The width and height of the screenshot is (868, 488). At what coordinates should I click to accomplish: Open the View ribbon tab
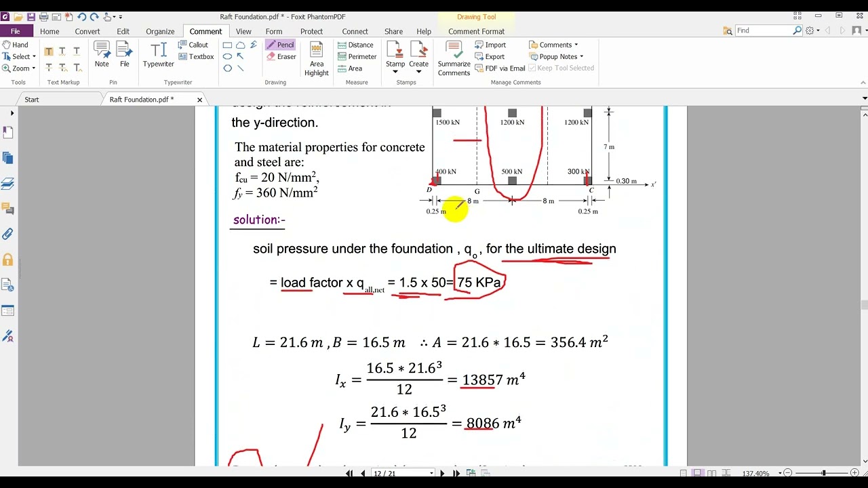243,31
